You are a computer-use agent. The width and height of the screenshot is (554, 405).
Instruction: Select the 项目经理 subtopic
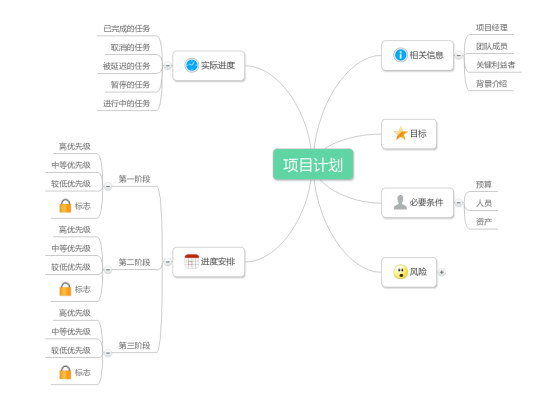point(491,28)
